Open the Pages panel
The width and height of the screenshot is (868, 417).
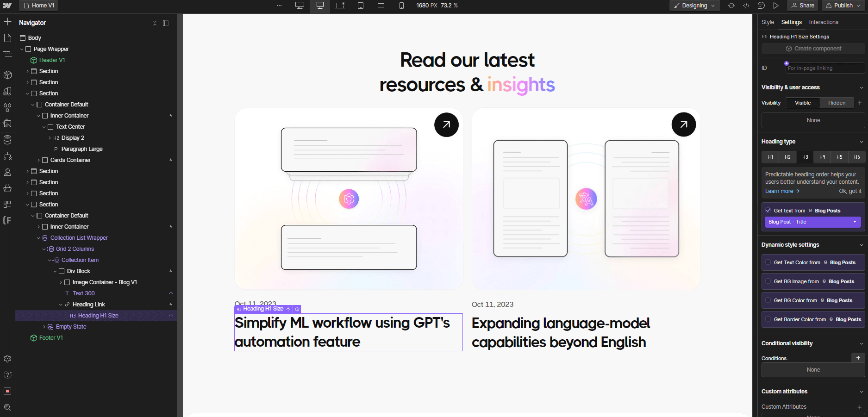pos(7,38)
